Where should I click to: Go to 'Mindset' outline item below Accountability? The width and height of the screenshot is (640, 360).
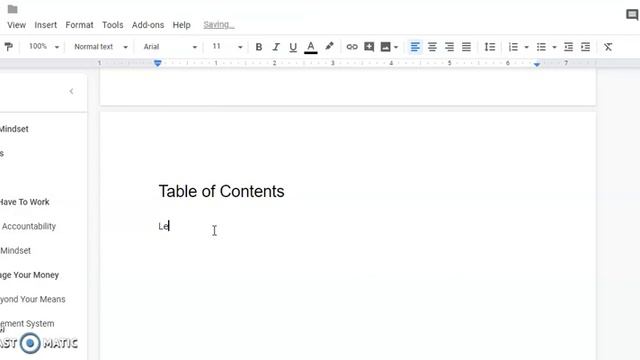16,251
